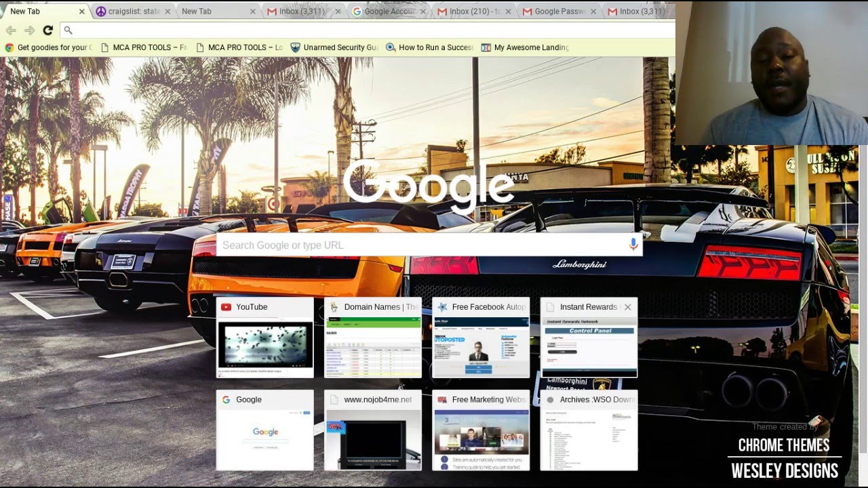The width and height of the screenshot is (868, 488).
Task: Close the active New Tab tab
Action: (82, 12)
